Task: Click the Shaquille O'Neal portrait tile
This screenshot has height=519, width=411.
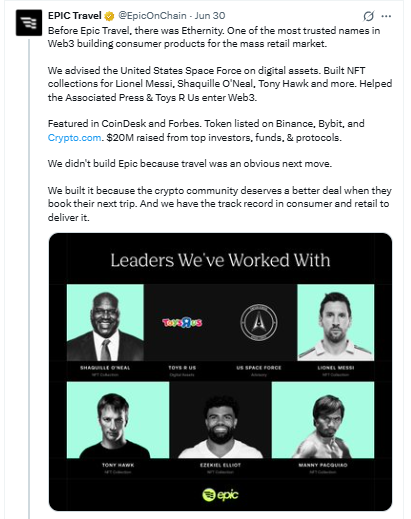Action: (x=105, y=322)
